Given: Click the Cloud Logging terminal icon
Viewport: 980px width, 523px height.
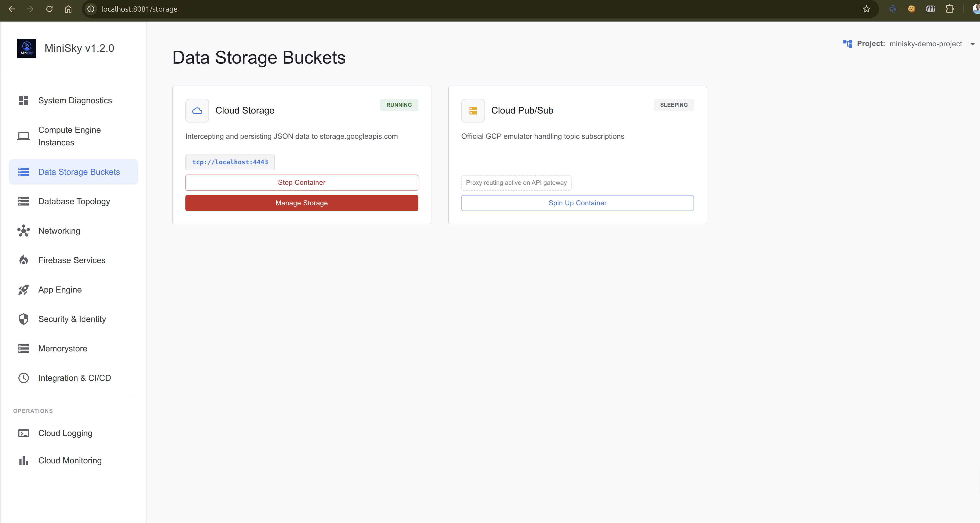Looking at the screenshot, I should click(x=24, y=433).
